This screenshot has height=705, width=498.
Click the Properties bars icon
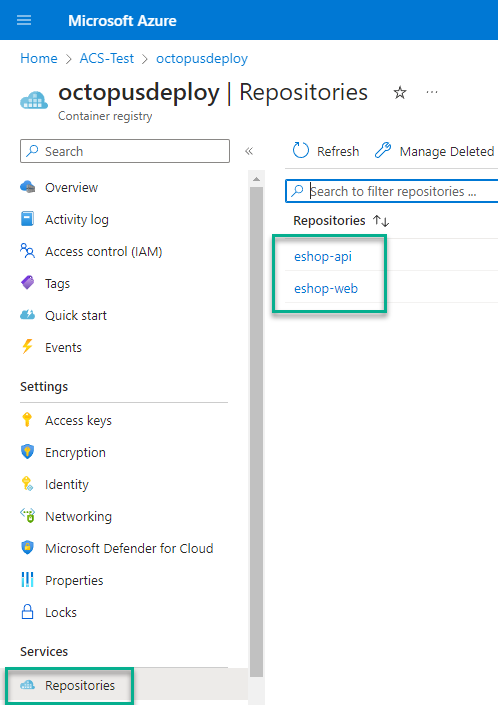coord(27,580)
